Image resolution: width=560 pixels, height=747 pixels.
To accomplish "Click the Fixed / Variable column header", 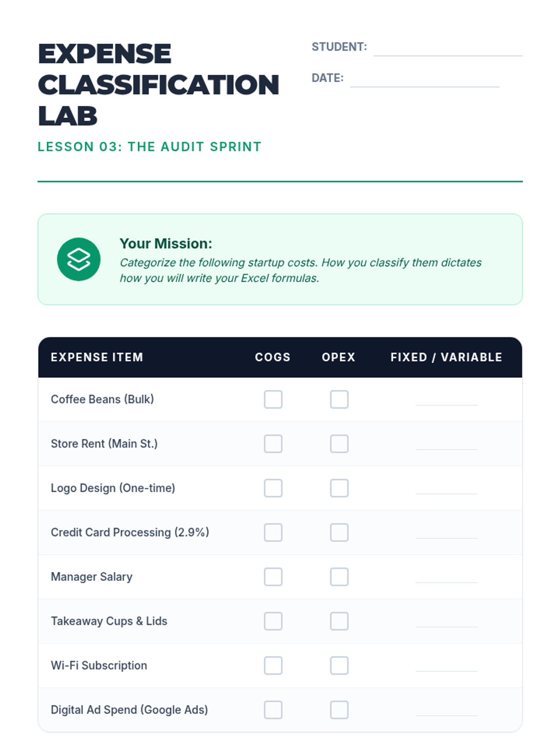I will pos(447,357).
